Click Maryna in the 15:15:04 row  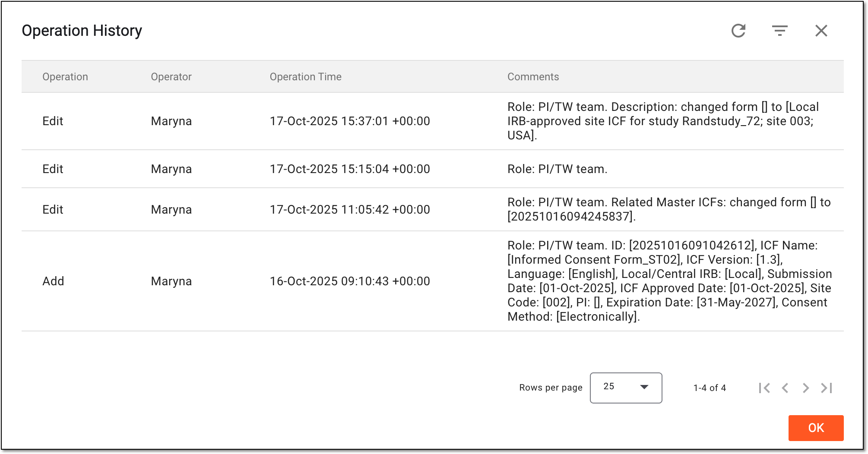(171, 169)
